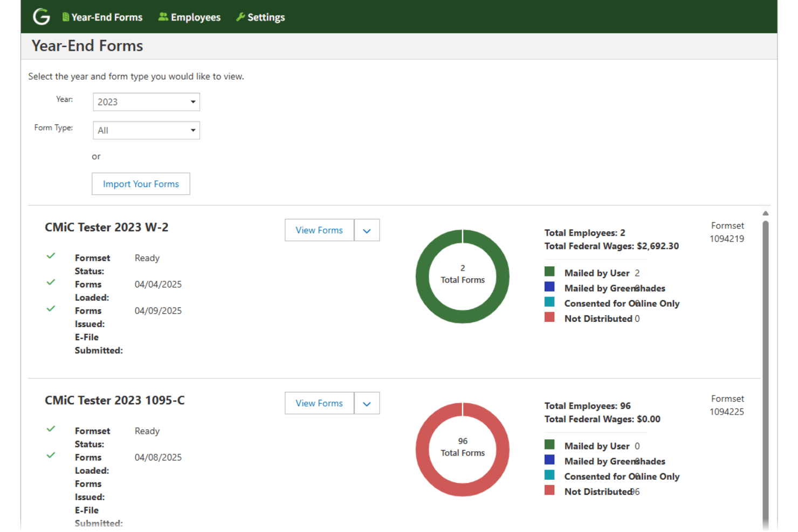The image size is (798, 532).
Task: Select the CMiC Tester 2023 1095-C heading
Action: coord(115,400)
